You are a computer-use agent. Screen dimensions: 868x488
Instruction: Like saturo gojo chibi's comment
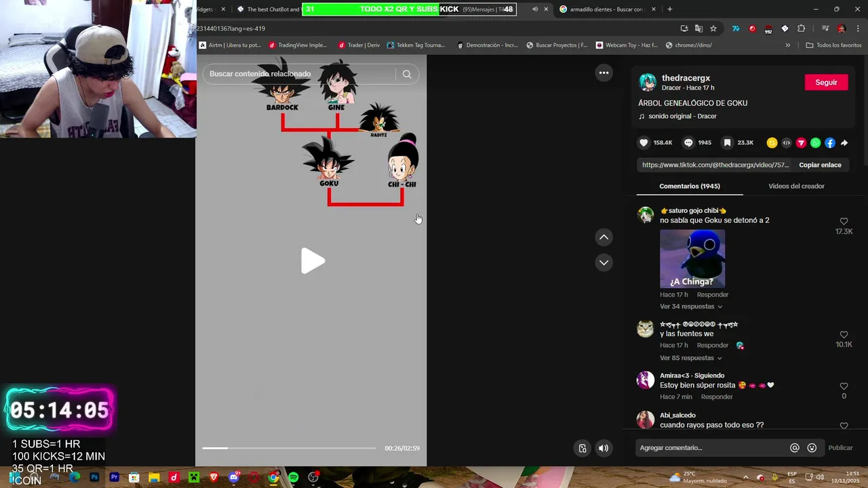tap(844, 222)
